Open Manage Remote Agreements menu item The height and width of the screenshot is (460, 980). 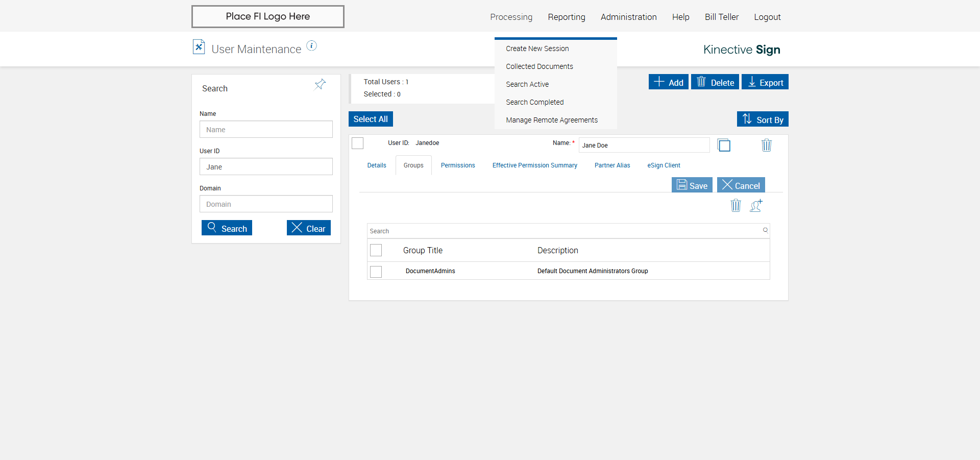point(551,120)
